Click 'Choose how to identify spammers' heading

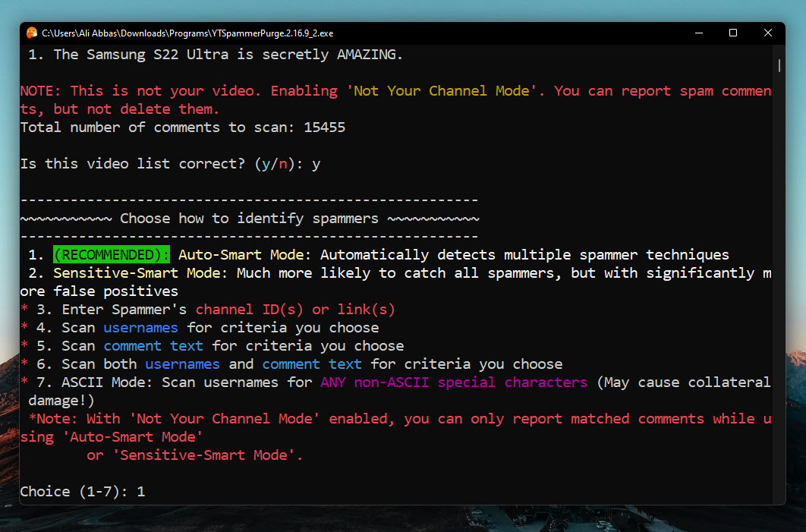(249, 219)
